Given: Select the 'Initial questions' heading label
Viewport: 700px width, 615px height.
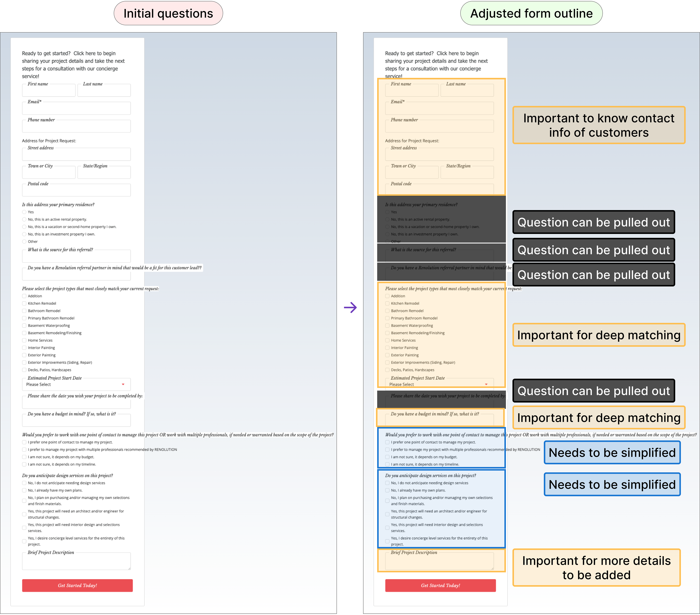Looking at the screenshot, I should [168, 13].
